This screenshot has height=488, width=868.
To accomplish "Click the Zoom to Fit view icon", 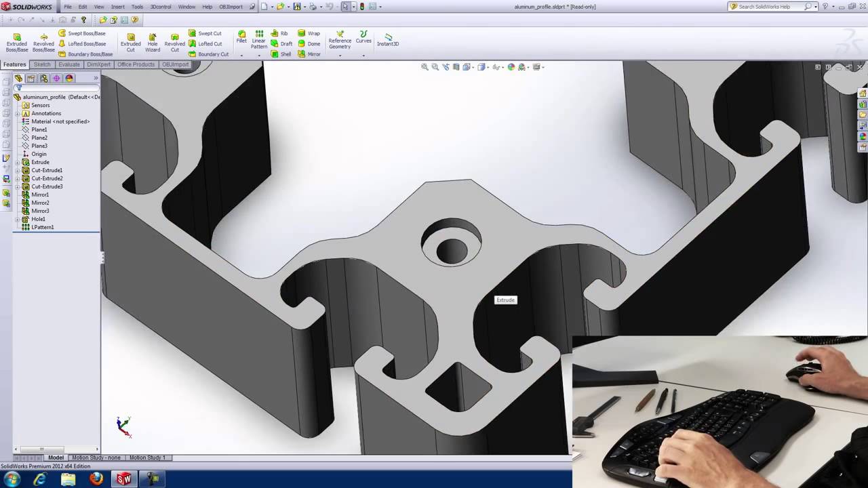I will coord(425,67).
